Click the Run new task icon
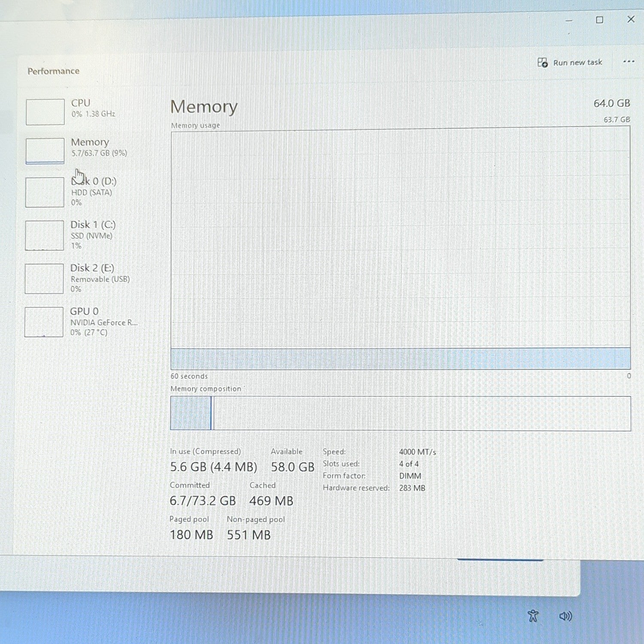The image size is (644, 644). tap(543, 63)
